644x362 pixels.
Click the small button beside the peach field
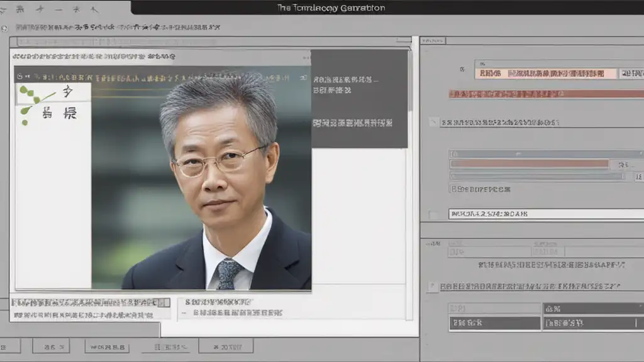[631, 74]
